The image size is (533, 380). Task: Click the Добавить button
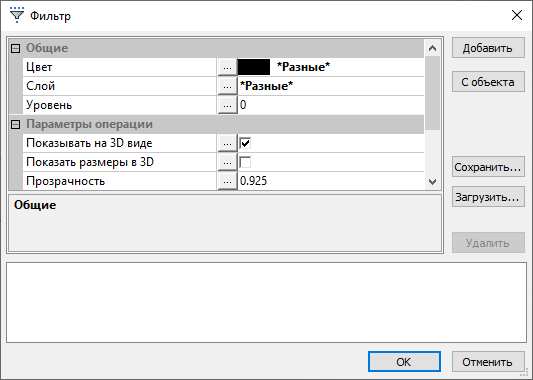[x=488, y=48]
